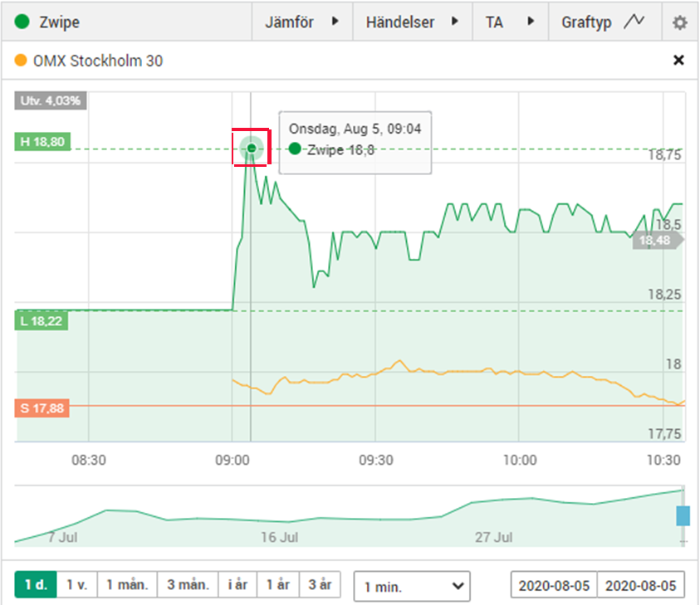This screenshot has height=605, width=700.
Task: Switch to the 3 år time range
Action: [x=320, y=584]
